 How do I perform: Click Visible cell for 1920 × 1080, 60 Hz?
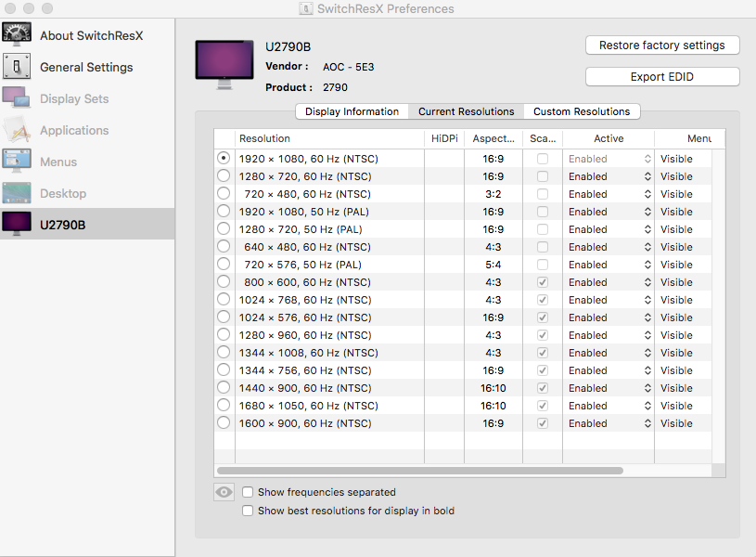676,159
